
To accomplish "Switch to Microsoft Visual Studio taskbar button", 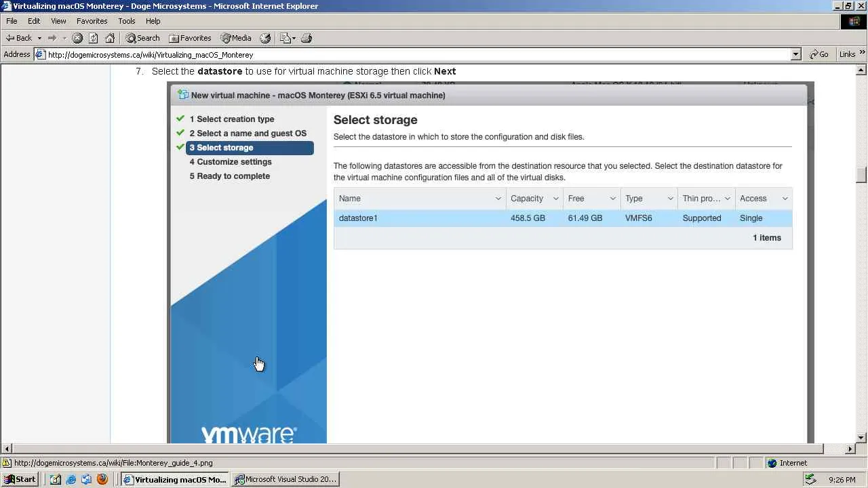I will [285, 479].
